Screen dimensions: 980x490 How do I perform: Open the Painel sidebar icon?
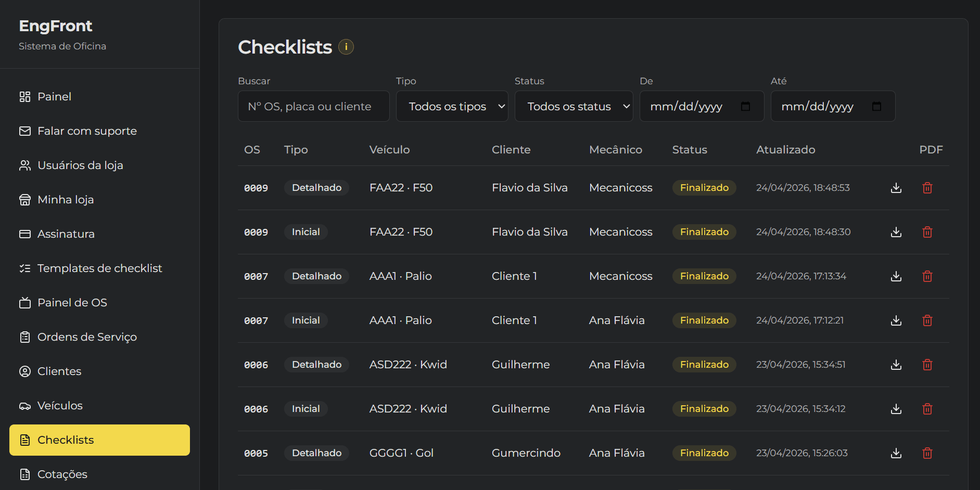pyautogui.click(x=24, y=96)
